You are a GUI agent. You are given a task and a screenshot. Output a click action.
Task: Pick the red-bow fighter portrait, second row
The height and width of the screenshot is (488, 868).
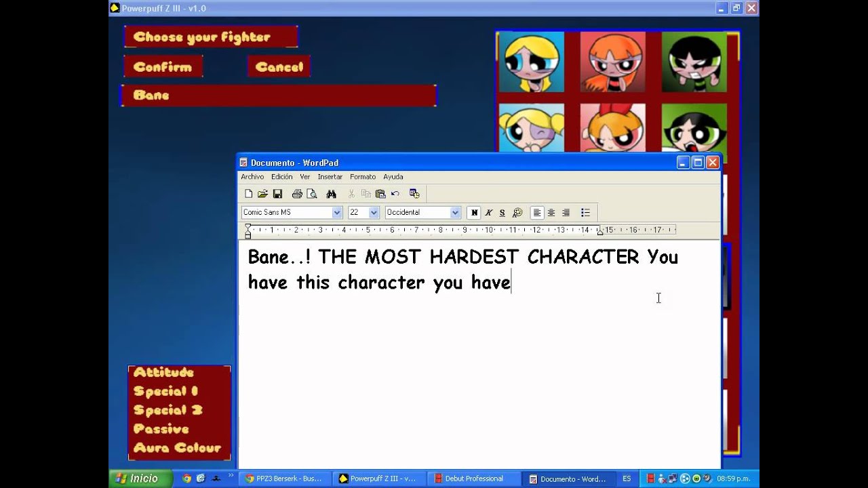[612, 128]
